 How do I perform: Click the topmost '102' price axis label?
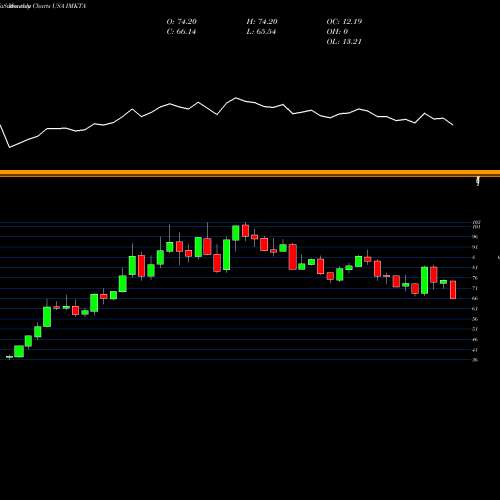click(x=476, y=222)
